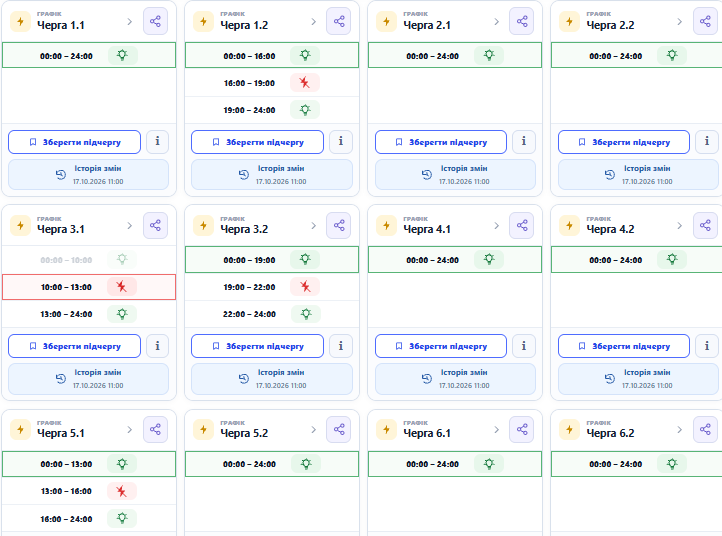Image resolution: width=722 pixels, height=536 pixels.
Task: Share the Черга 6.2 schedule
Action: (705, 429)
